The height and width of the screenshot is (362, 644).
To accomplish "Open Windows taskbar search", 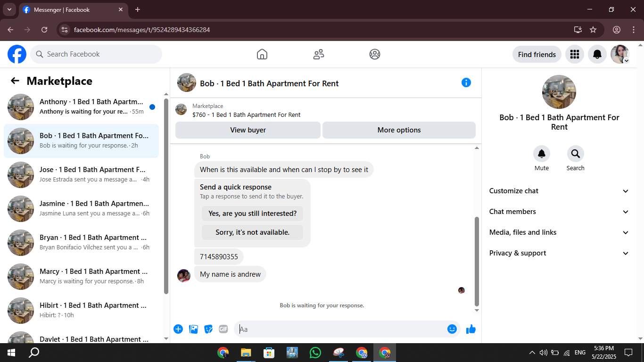I will [34, 353].
